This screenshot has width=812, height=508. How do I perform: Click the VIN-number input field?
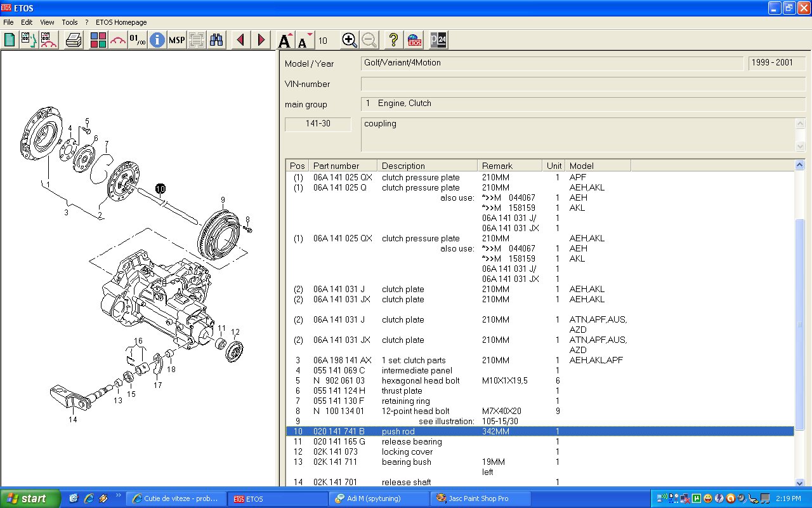click(x=584, y=84)
